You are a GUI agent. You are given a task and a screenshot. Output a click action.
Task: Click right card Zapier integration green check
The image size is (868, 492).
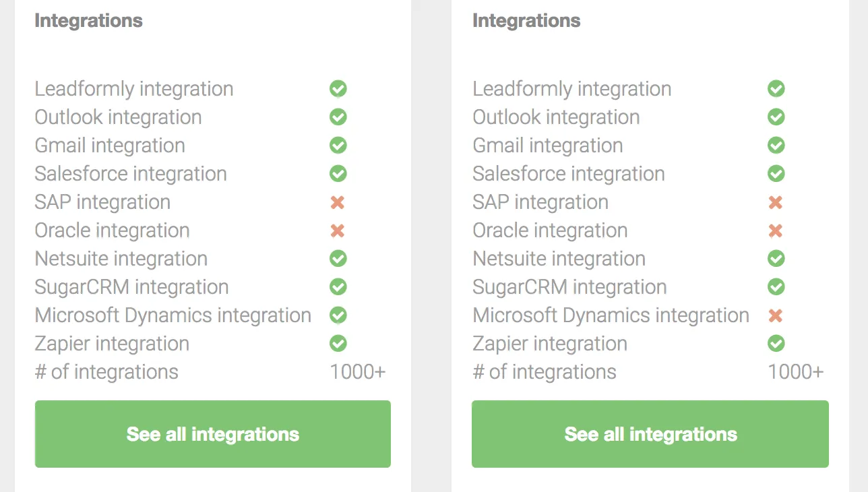[x=776, y=344]
